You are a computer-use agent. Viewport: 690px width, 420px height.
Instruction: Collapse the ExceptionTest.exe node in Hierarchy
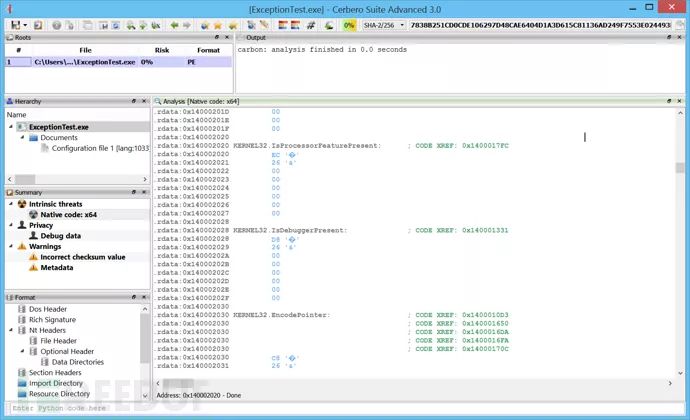click(x=11, y=127)
